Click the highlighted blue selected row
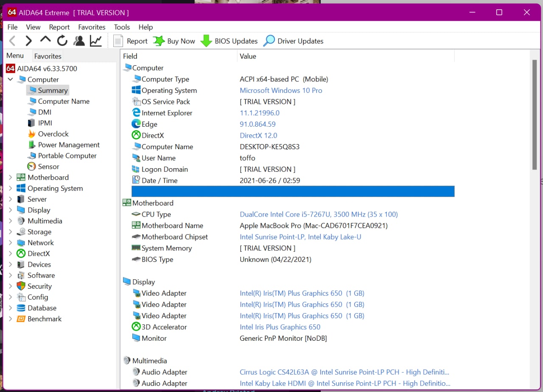Viewport: 543px width, 392px height. point(293,192)
